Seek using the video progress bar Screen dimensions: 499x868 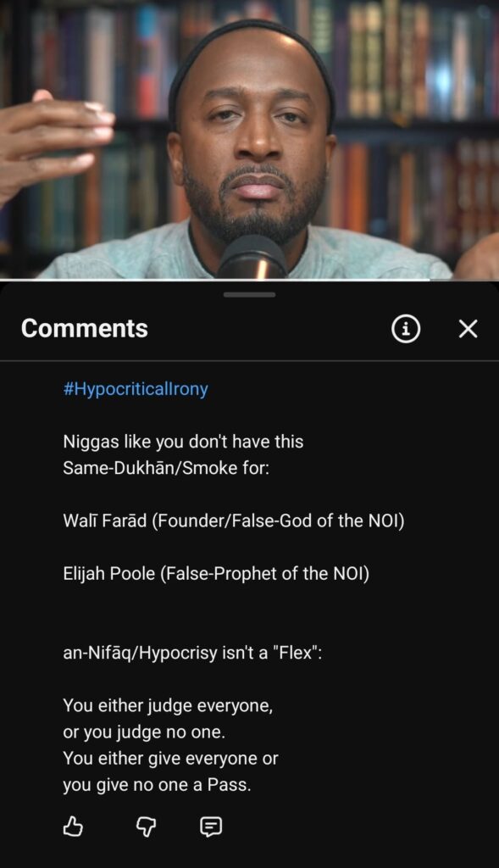[249, 280]
